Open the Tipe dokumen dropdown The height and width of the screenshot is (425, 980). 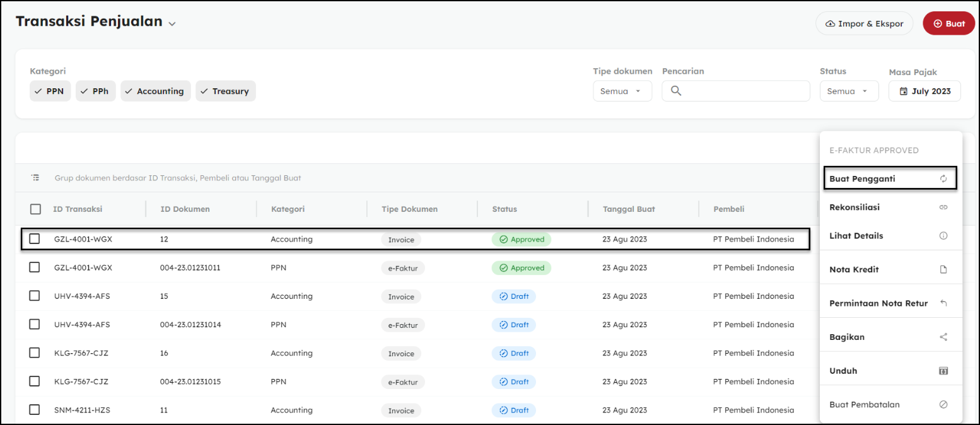point(622,91)
